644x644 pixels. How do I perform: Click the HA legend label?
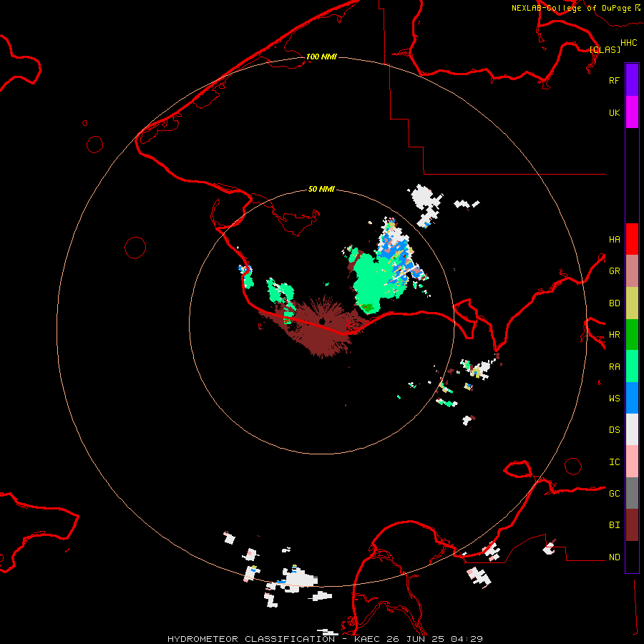point(614,239)
